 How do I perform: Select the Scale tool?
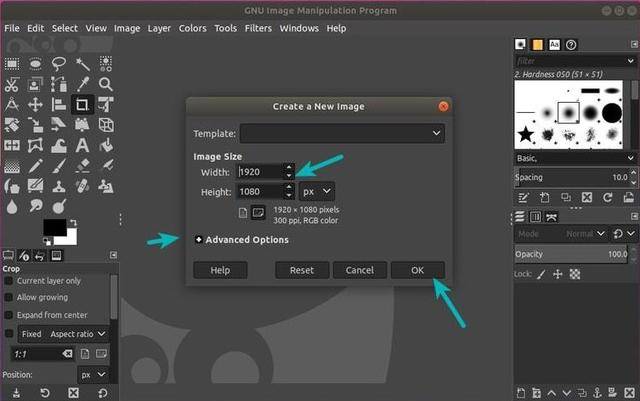[x=36, y=125]
